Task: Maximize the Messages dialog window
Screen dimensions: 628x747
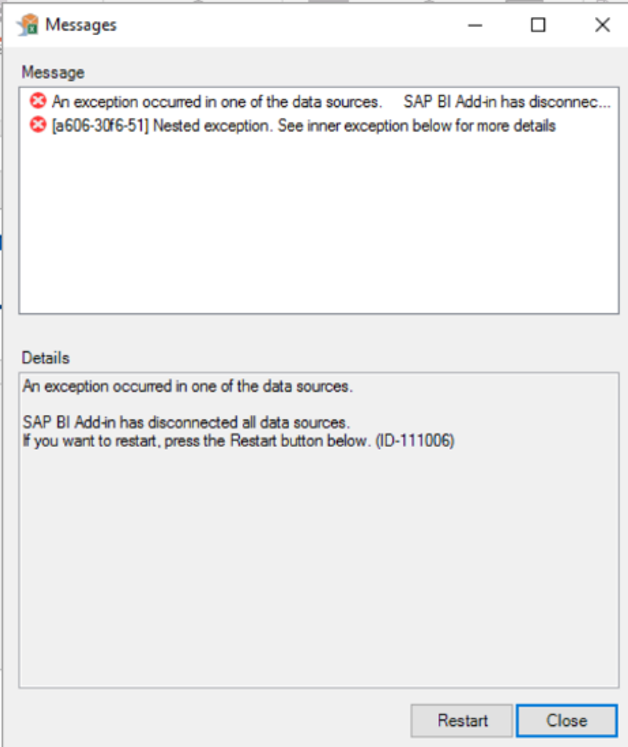Action: pyautogui.click(x=538, y=25)
